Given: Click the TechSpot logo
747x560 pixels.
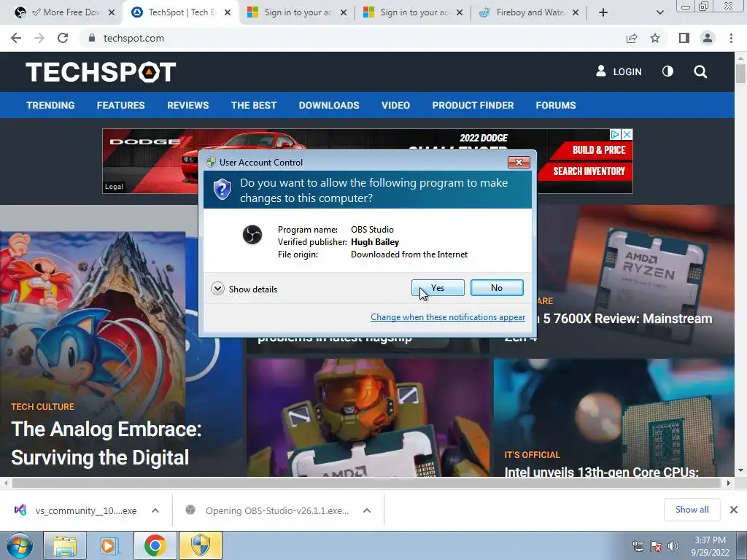Looking at the screenshot, I should (x=101, y=72).
